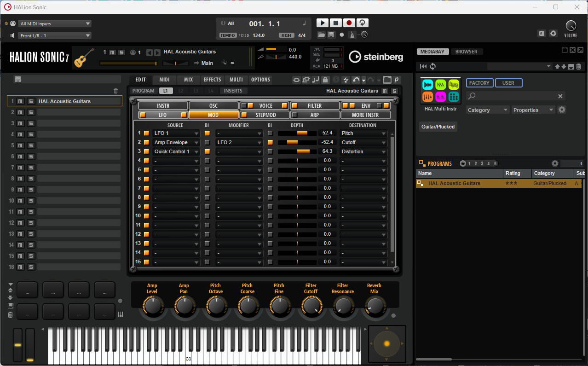This screenshot has height=366, width=588.
Task: Open the BROWSER tab in the right panel
Action: 467,51
